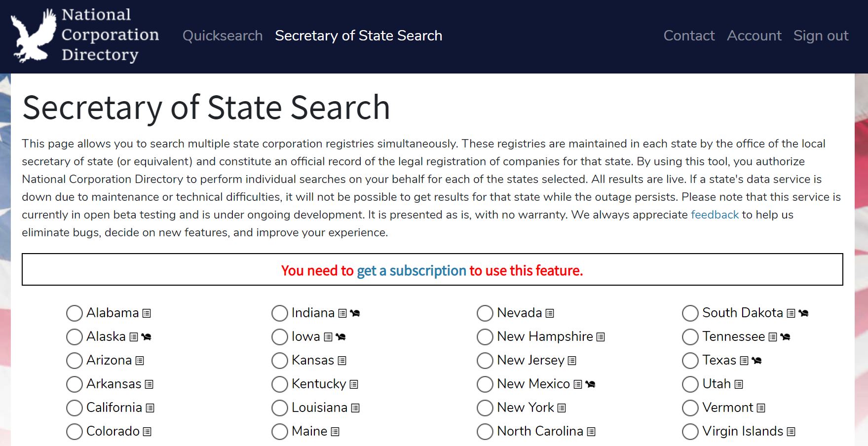Click the list icon next to Nevada
Viewport: 868px width, 446px height.
tap(550, 313)
